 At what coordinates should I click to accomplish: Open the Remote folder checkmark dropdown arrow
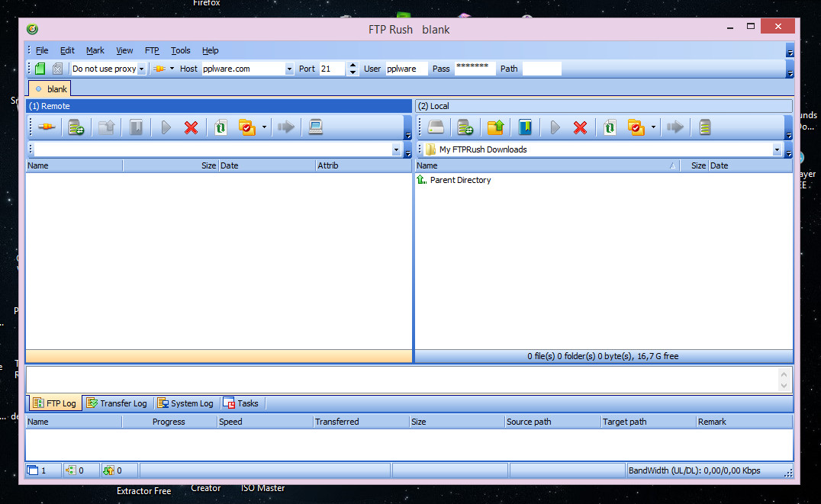(264, 127)
